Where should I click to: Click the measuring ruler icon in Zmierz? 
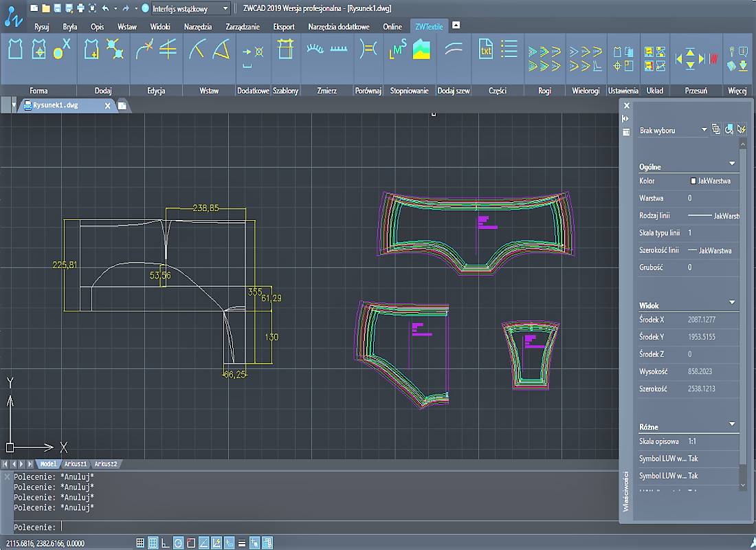point(338,49)
